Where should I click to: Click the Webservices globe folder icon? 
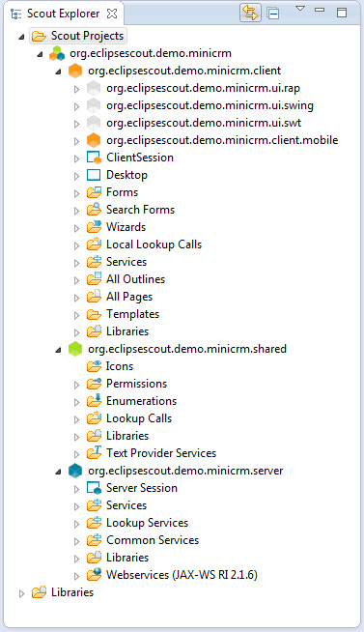click(94, 574)
